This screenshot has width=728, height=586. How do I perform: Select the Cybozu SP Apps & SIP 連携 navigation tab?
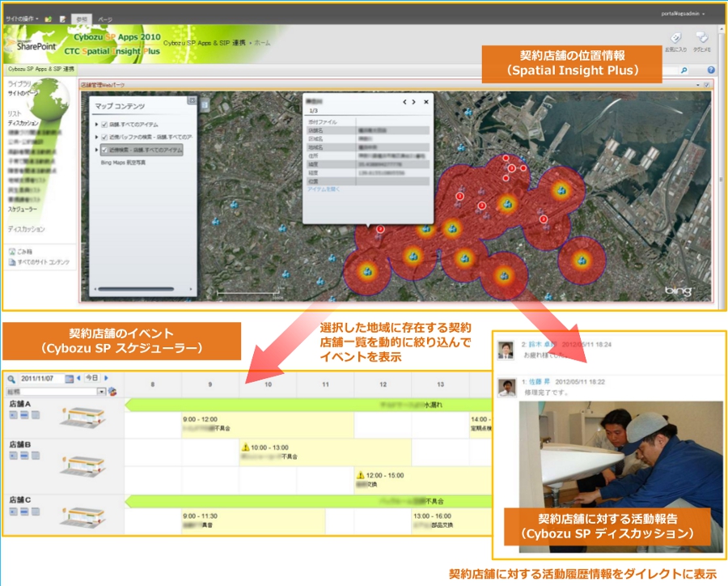pos(41,69)
